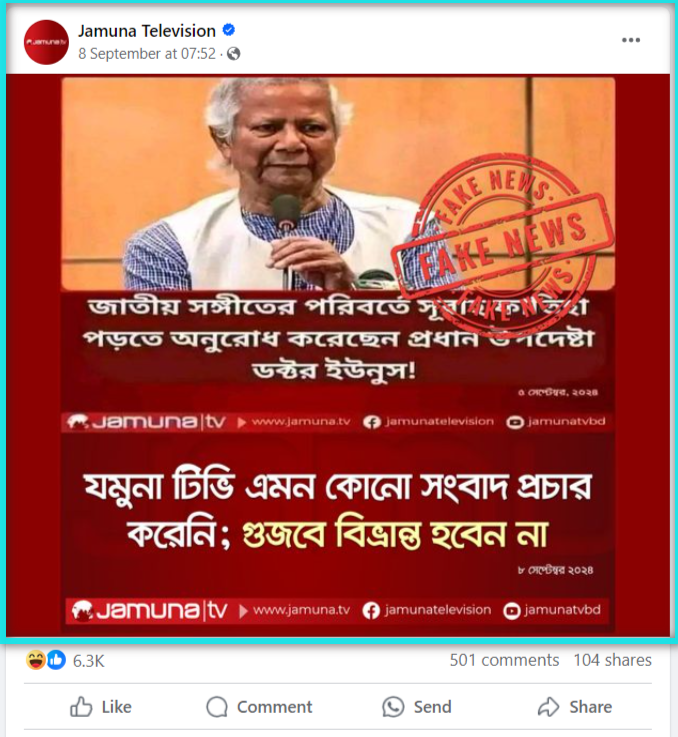This screenshot has width=678, height=737.
Task: Click the haha reaction emoji icon
Action: (36, 660)
